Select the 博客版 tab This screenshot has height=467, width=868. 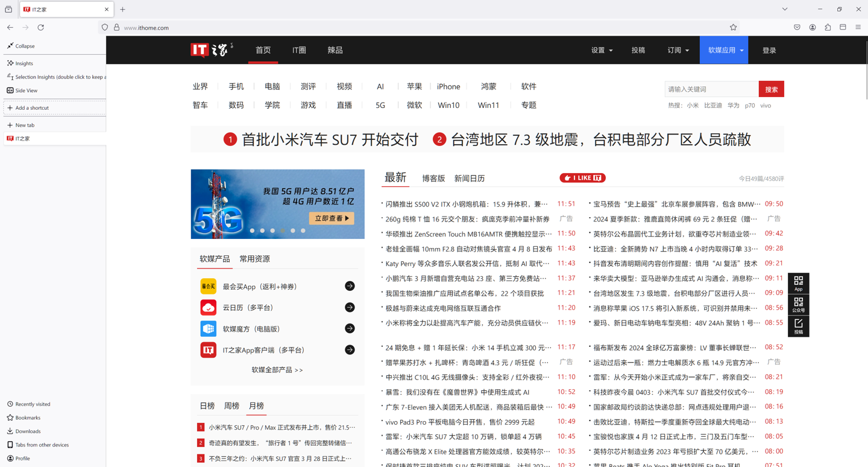tap(433, 179)
